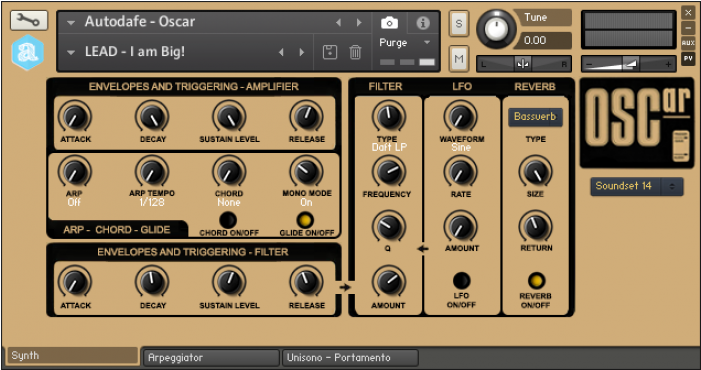Toggle the PV button
This screenshot has width=701, height=370.
[x=688, y=59]
